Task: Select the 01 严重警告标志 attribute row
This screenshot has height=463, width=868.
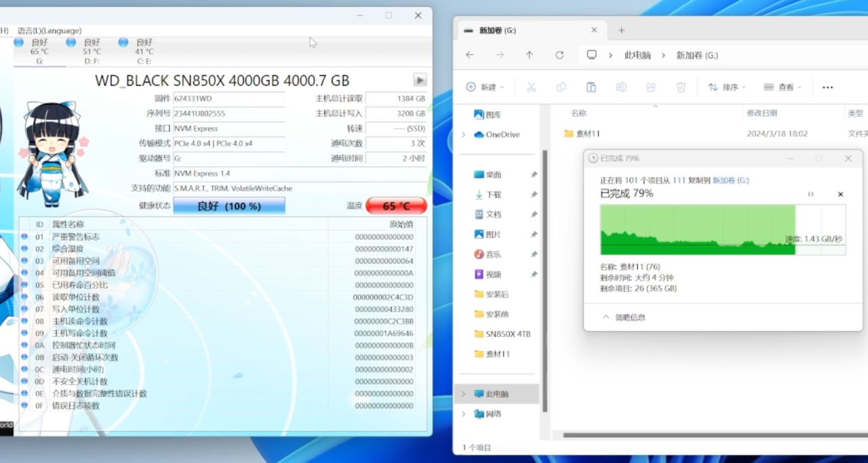Action: 217,237
